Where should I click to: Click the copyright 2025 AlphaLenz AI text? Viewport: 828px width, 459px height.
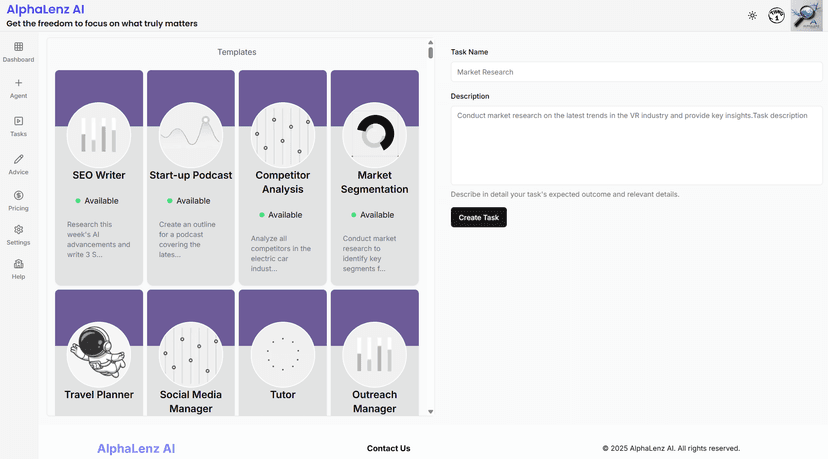point(671,448)
